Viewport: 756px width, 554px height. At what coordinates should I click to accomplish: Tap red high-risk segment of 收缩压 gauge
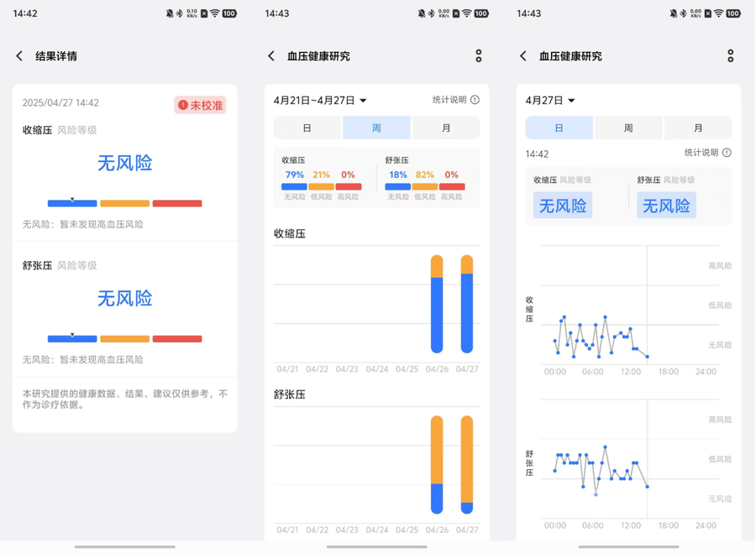[x=177, y=203]
